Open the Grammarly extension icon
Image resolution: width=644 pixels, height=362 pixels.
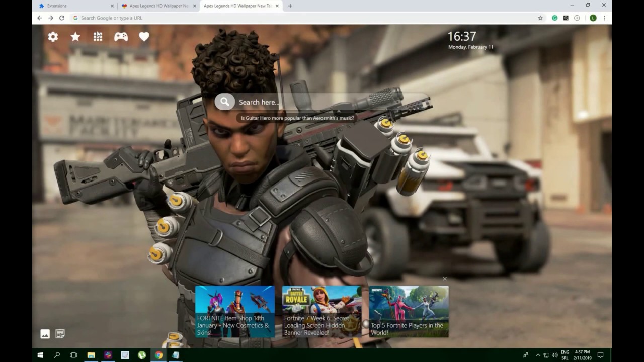pos(555,18)
